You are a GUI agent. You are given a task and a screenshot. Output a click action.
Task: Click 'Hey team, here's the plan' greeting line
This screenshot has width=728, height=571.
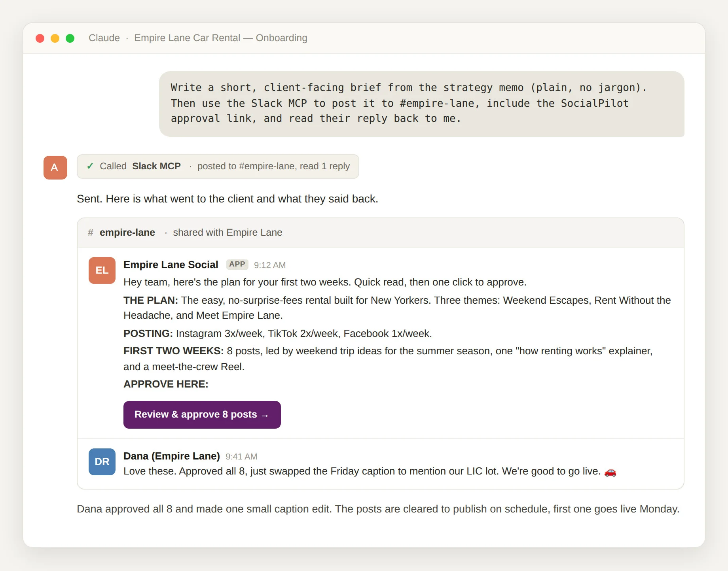pos(325,282)
